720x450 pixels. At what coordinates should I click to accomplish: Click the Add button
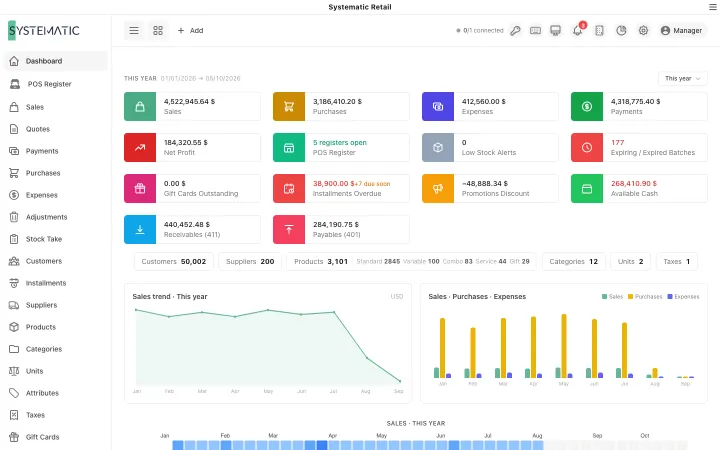click(x=191, y=30)
